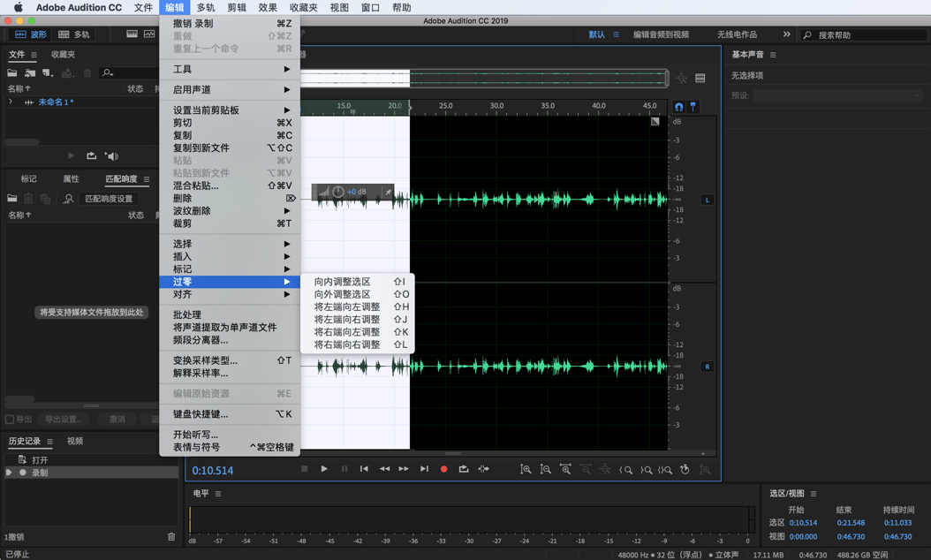Click the auto-play speaker icon in Files panel
This screenshot has height=560, width=931.
(x=111, y=156)
